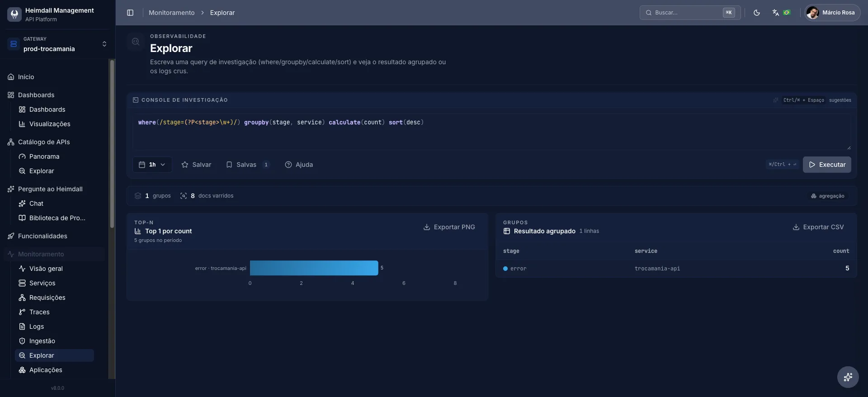
Task: Sort by service column header
Action: tap(646, 251)
